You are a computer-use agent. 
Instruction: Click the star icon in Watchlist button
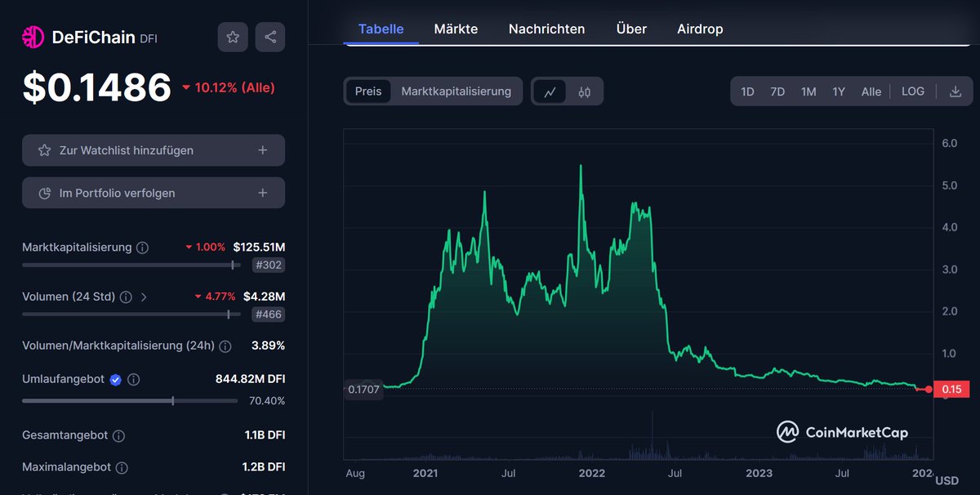click(x=45, y=150)
